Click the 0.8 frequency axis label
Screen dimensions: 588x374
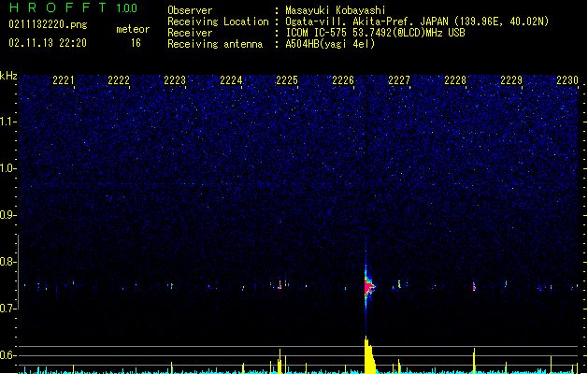(7, 262)
